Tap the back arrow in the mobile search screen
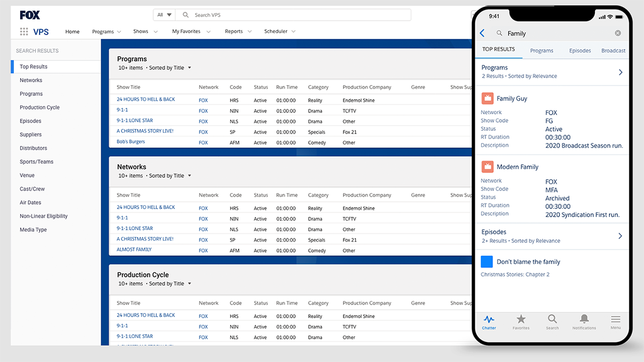Screen dimensions: 644x362 pyautogui.click(x=482, y=33)
